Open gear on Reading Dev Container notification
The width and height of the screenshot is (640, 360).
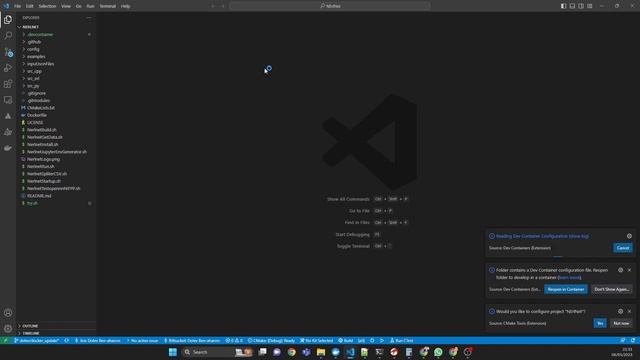tap(629, 236)
